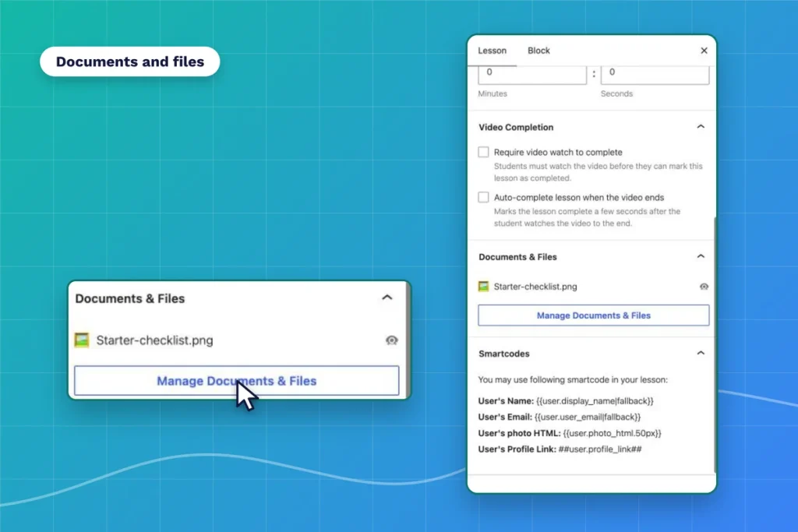Viewport: 798px width, 532px height.
Task: Click Documents & Files heading in zoomed callout
Action: pyautogui.click(x=130, y=298)
